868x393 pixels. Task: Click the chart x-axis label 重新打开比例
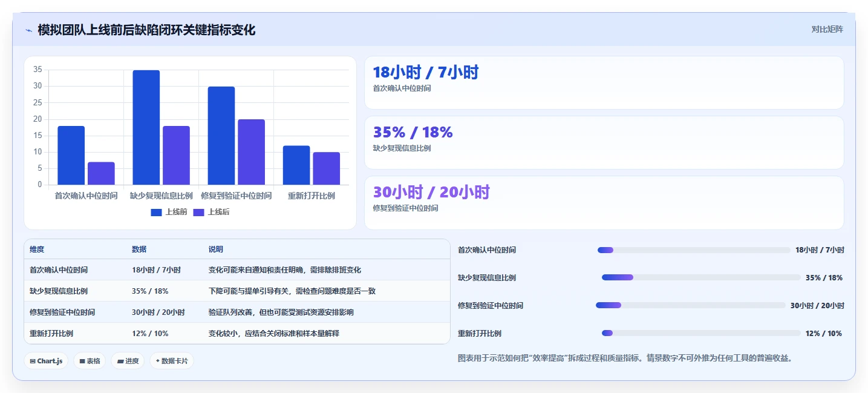pos(311,196)
